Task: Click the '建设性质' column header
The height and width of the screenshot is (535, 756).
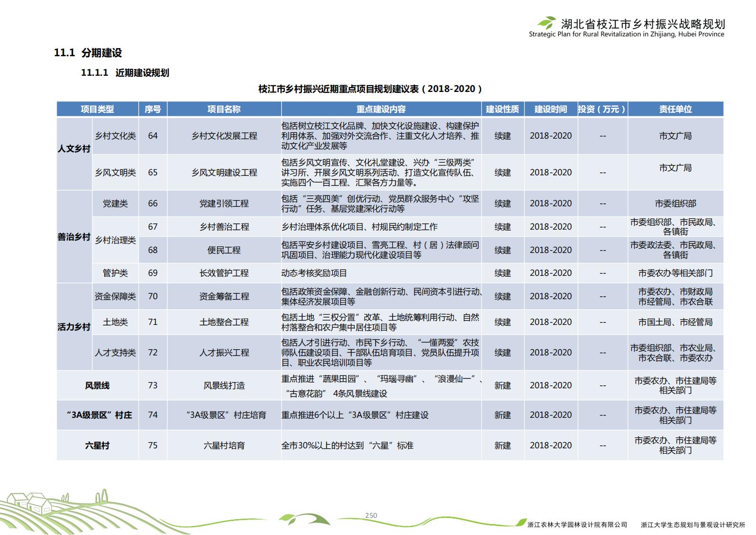Action: pos(503,109)
